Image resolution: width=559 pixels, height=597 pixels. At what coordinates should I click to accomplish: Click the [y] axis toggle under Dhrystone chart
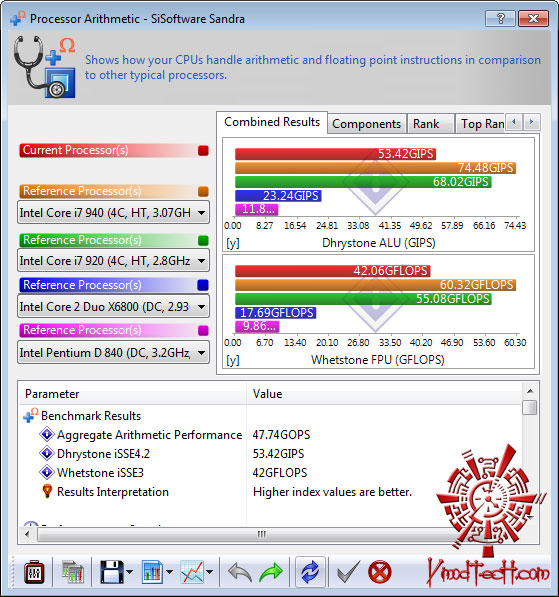pyautogui.click(x=233, y=243)
